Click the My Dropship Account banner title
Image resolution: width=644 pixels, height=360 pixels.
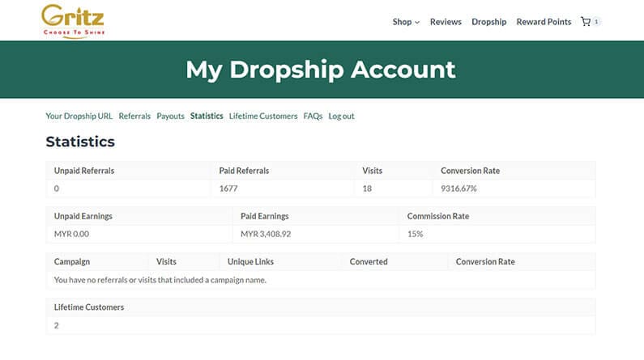(x=321, y=70)
